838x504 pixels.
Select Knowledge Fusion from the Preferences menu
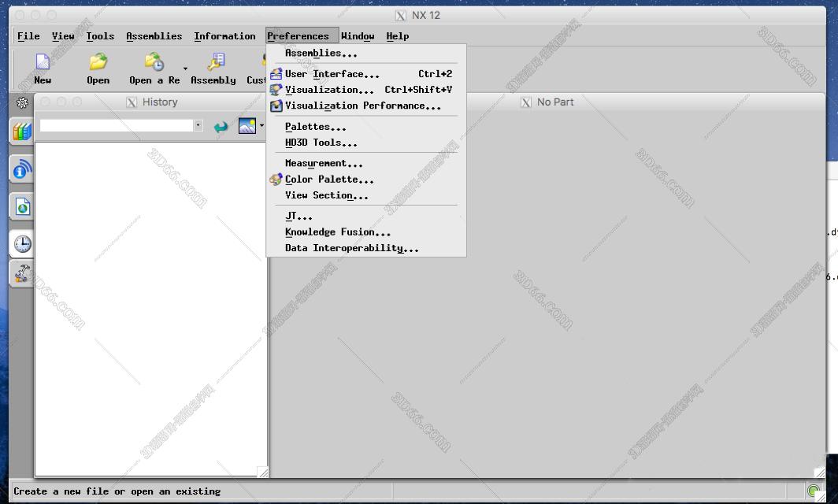339,232
